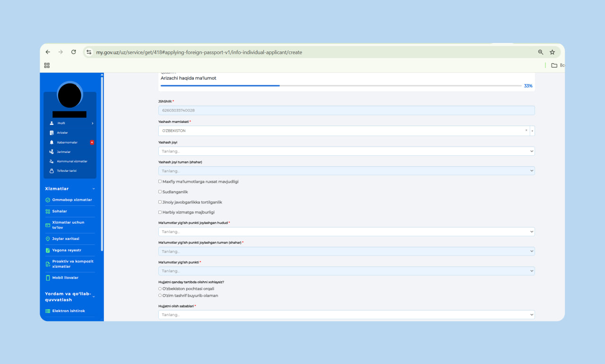Open the Yagona reyestr link
The width and height of the screenshot is (605, 364).
pos(66,250)
